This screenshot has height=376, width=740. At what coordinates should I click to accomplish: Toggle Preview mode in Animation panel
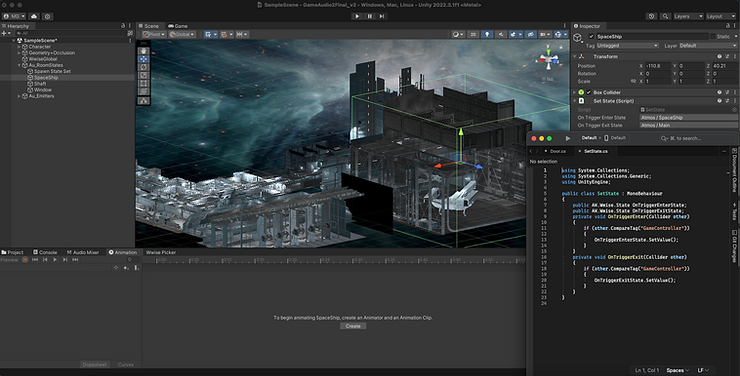[9, 259]
